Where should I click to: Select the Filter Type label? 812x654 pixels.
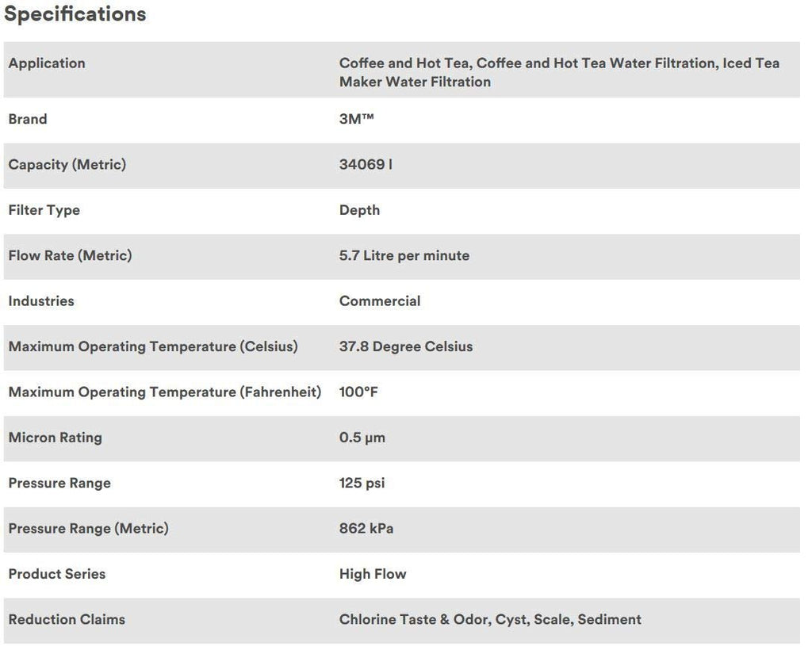[x=44, y=210]
